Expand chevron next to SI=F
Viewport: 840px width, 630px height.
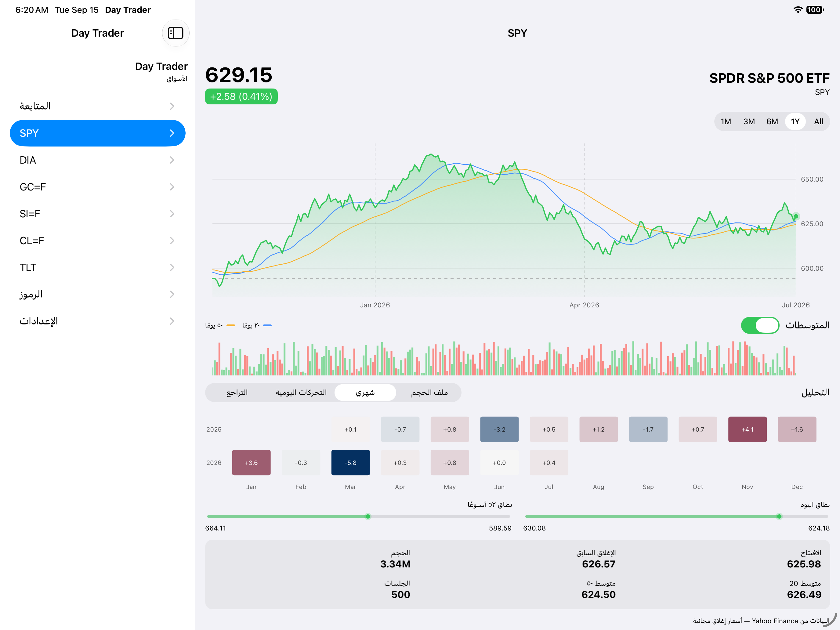(172, 214)
